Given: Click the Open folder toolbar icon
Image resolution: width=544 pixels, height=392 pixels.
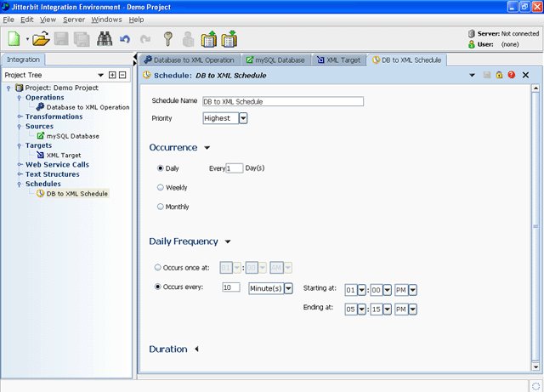Looking at the screenshot, I should tap(41, 39).
